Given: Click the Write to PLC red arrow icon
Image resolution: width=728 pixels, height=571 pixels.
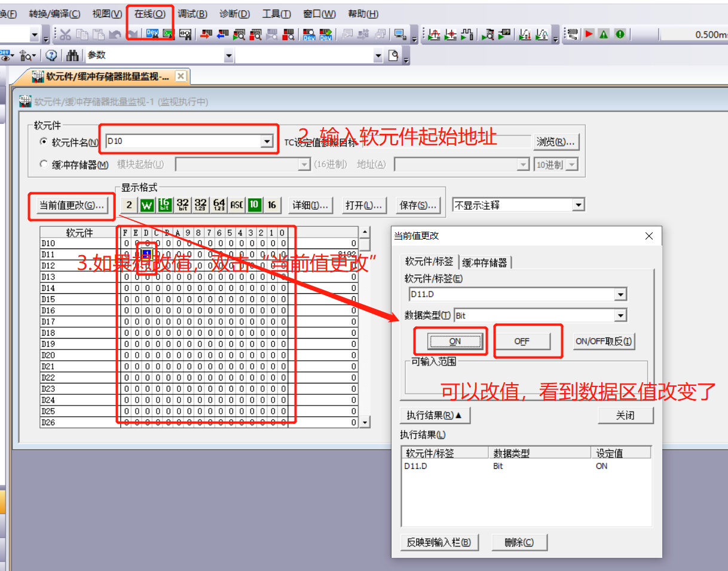Looking at the screenshot, I should (x=206, y=34).
